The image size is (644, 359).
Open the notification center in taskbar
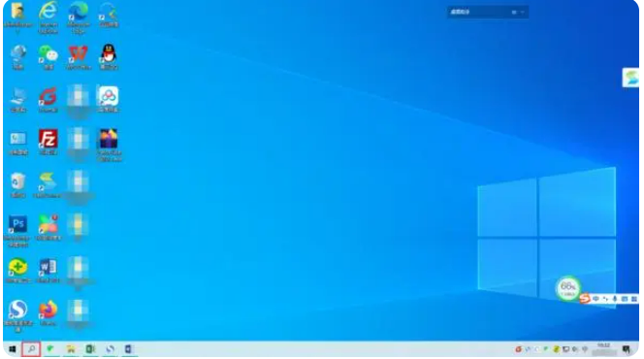626,349
